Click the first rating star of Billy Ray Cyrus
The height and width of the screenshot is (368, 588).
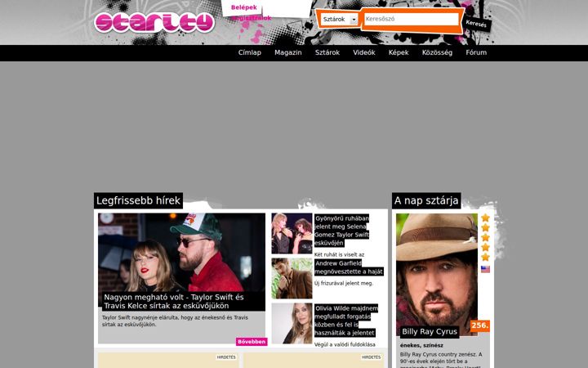tap(486, 218)
